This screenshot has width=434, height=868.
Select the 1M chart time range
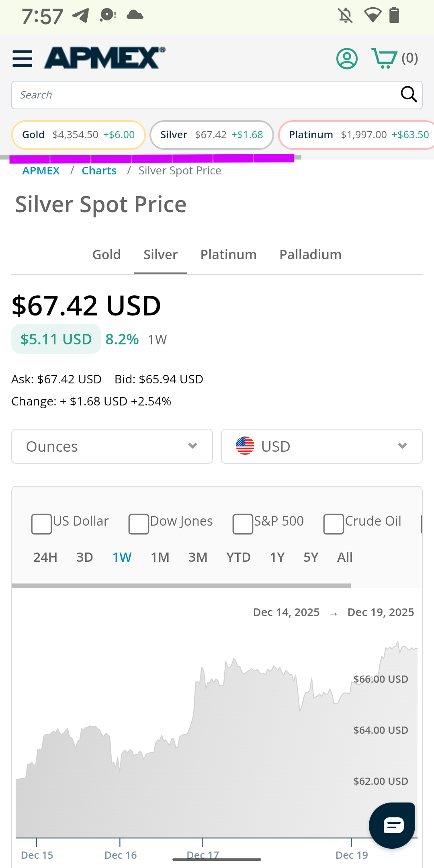160,557
